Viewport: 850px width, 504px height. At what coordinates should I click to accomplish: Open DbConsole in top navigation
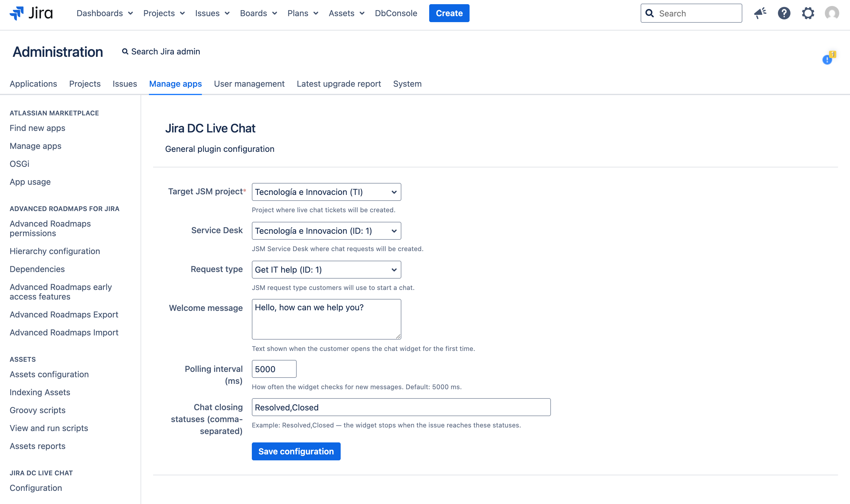click(x=396, y=13)
